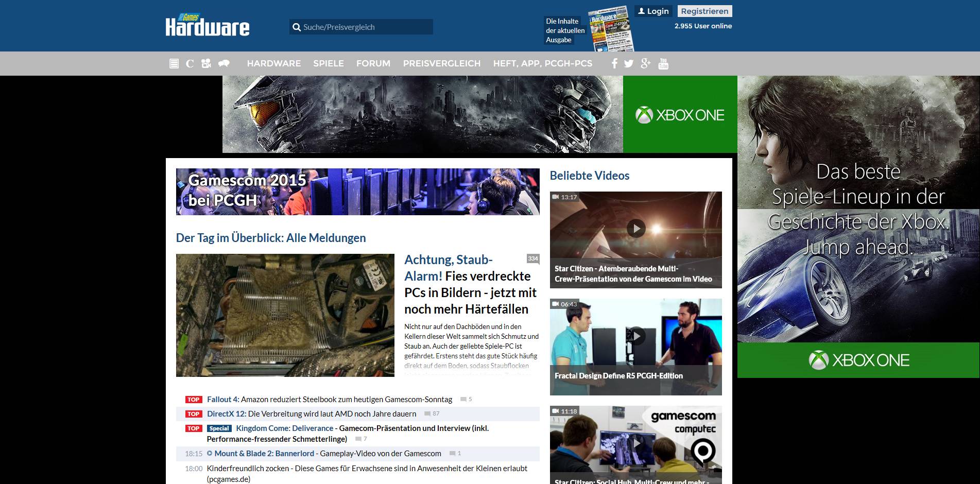Open the PREISVERGLEICH menu
Image resolution: width=980 pixels, height=484 pixels.
[x=442, y=63]
